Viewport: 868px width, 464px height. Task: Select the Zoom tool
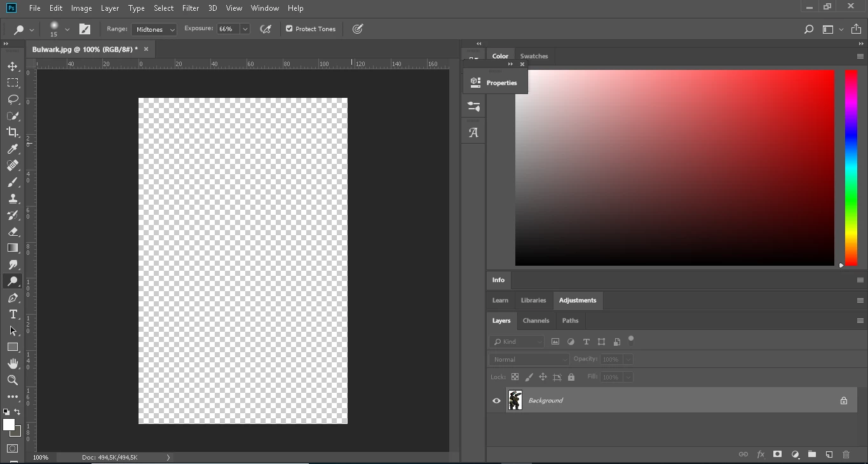[x=13, y=380]
